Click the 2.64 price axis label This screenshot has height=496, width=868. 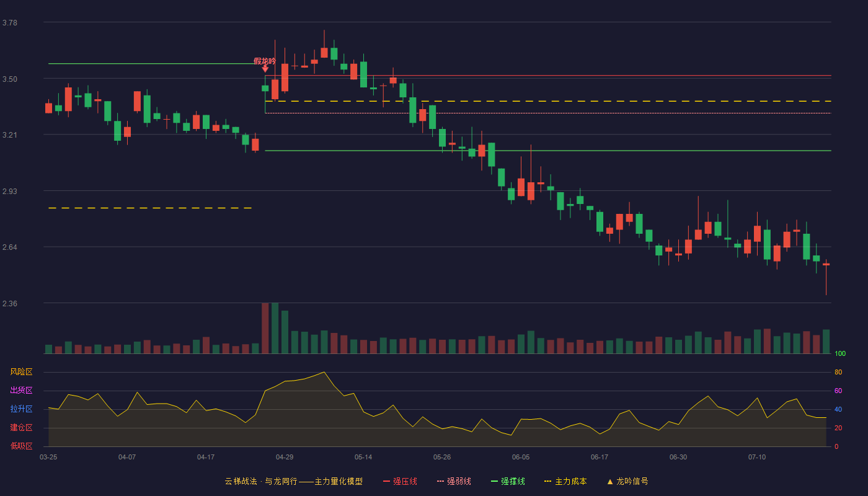[x=10, y=247]
